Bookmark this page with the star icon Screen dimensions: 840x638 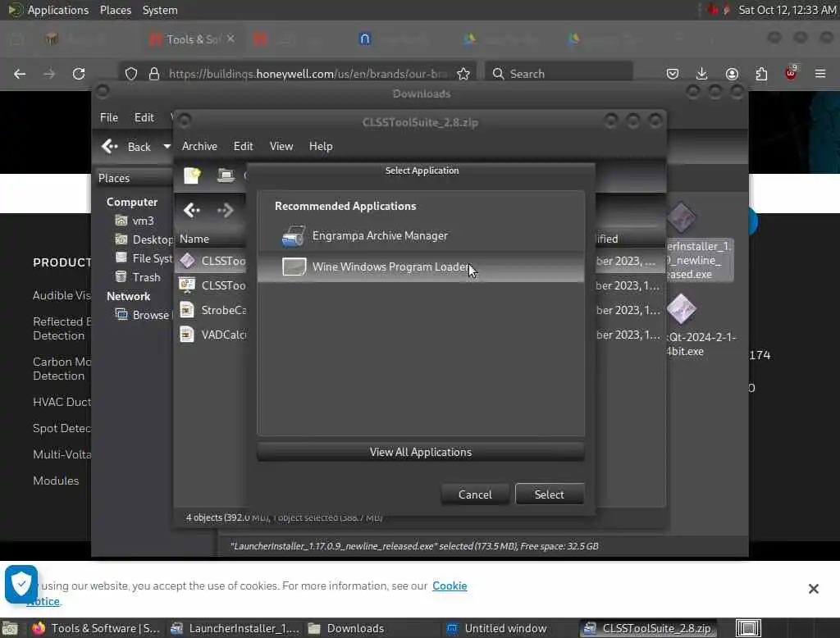[463, 74]
